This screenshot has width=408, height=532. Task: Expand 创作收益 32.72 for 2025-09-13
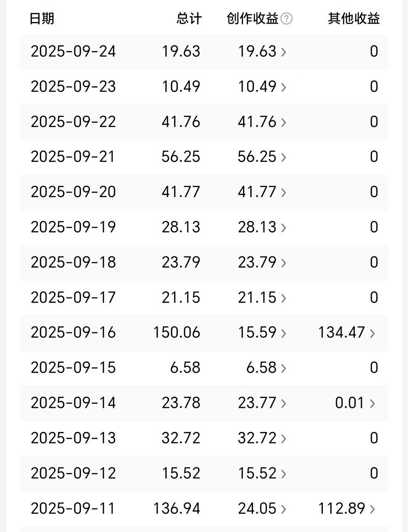(283, 439)
